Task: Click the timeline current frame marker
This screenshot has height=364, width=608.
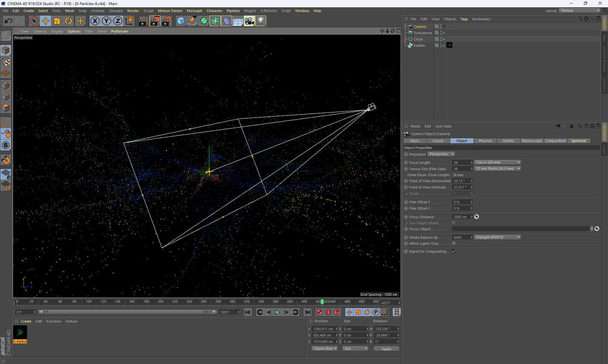Action: (322, 302)
